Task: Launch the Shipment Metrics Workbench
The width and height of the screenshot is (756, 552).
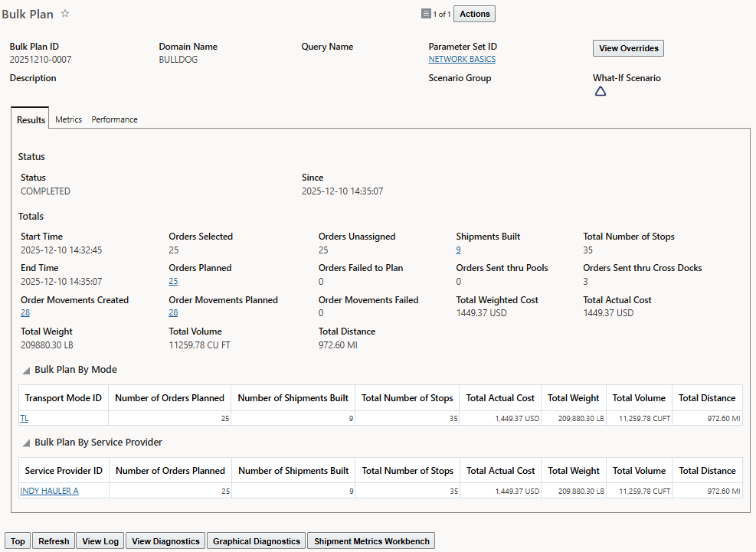Action: click(x=370, y=541)
